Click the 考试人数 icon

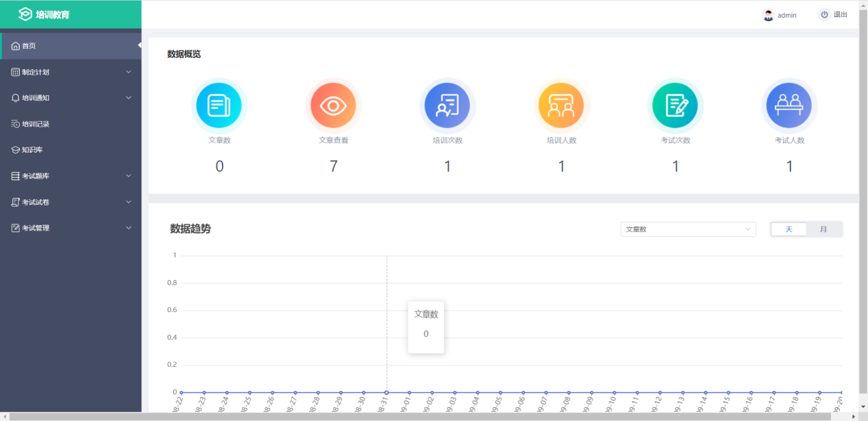[789, 106]
